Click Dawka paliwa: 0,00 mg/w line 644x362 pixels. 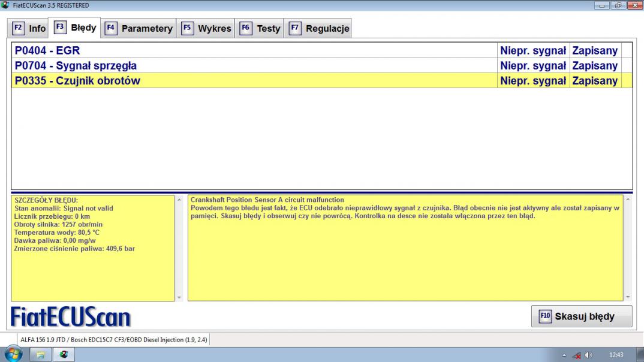[55, 240]
